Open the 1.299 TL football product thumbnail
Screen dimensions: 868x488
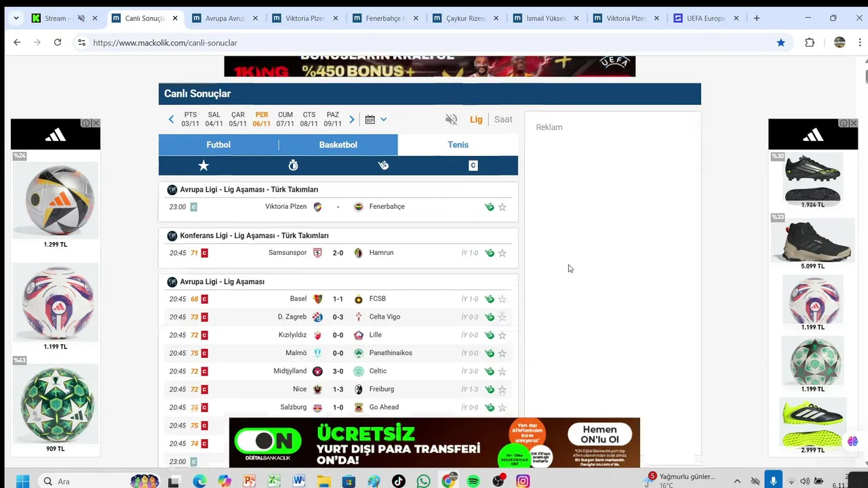[x=56, y=201]
